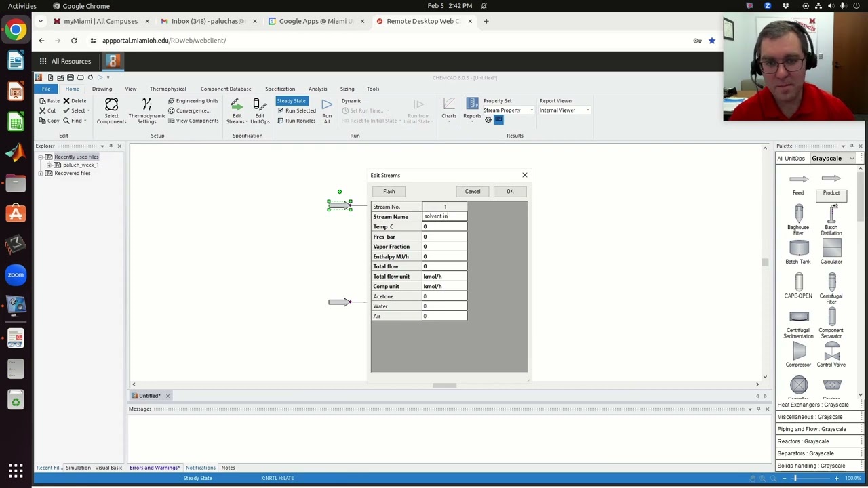
Task: Click the Engineering Units option
Action: pyautogui.click(x=193, y=101)
